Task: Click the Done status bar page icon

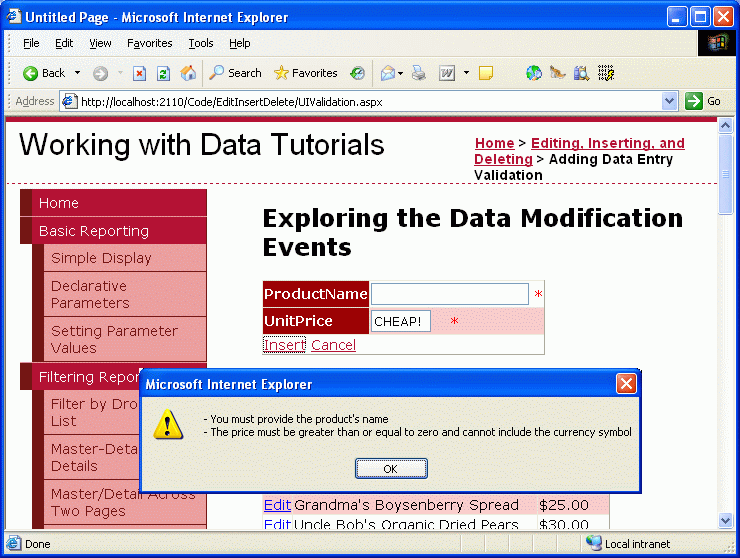Action: point(13,543)
